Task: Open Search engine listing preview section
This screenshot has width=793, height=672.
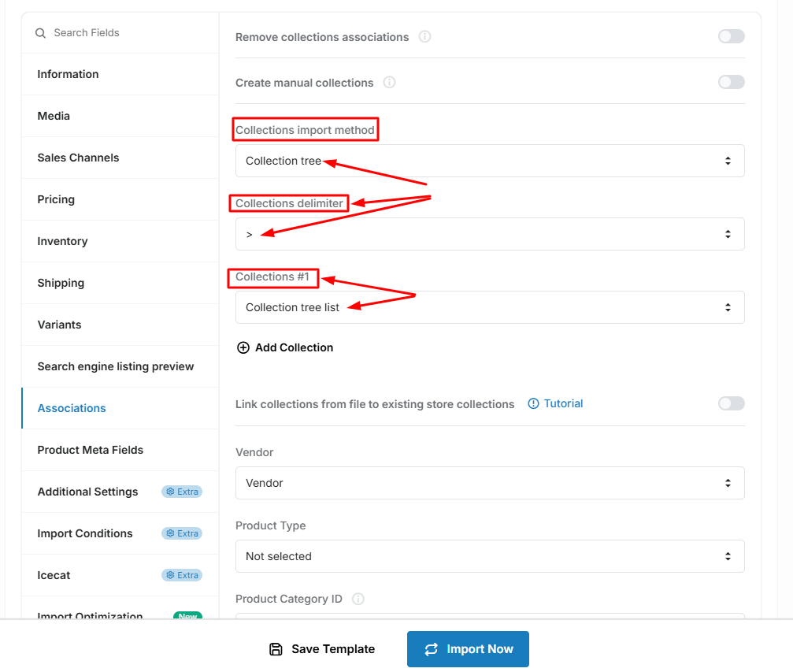Action: point(120,366)
